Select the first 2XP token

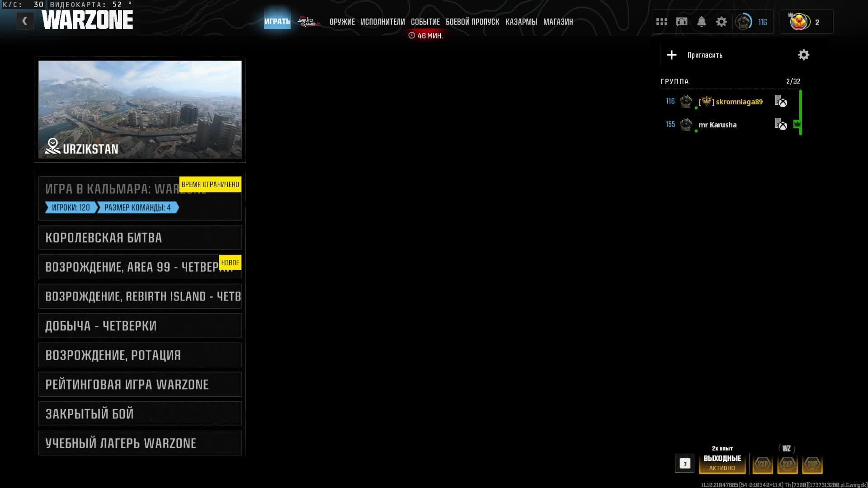[763, 464]
